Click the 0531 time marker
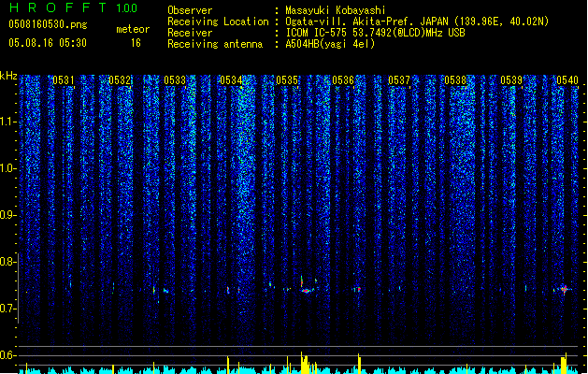 [x=64, y=80]
